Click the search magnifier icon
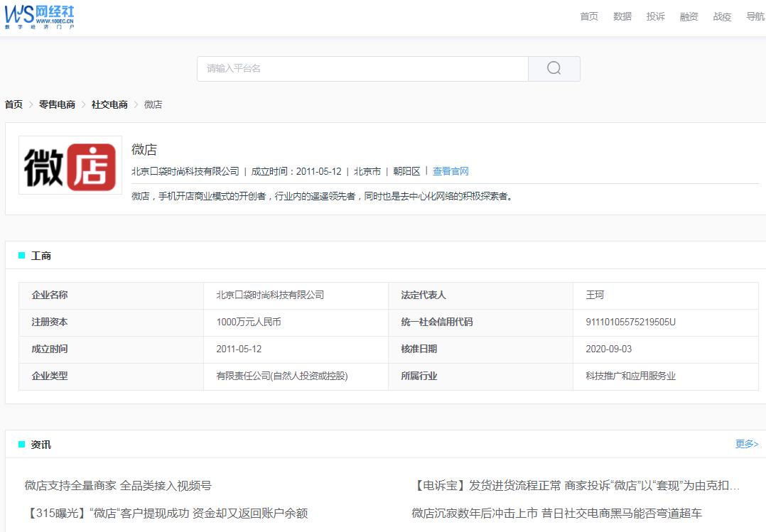766x532 pixels. point(554,68)
